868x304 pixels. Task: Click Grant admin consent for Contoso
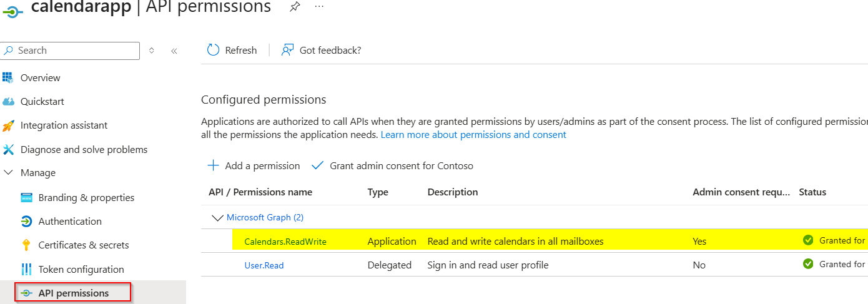[x=393, y=165]
